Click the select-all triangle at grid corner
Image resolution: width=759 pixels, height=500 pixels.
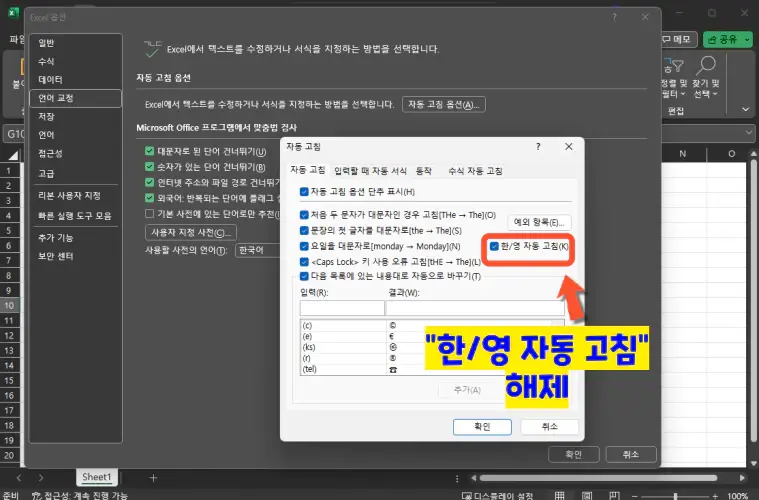[13, 155]
